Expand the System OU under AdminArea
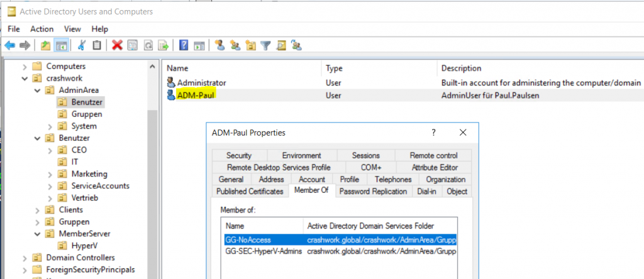The width and height of the screenshot is (644, 279). point(50,126)
